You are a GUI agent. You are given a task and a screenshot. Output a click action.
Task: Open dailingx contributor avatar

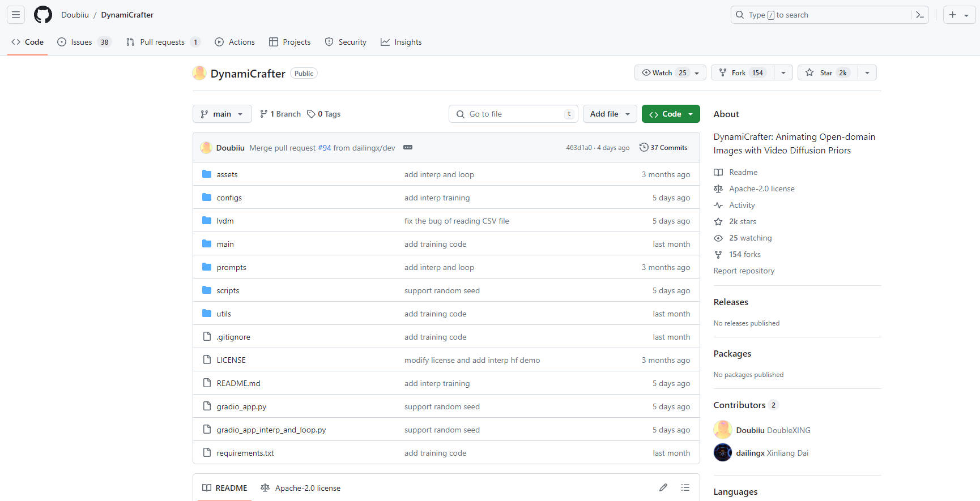(x=723, y=452)
